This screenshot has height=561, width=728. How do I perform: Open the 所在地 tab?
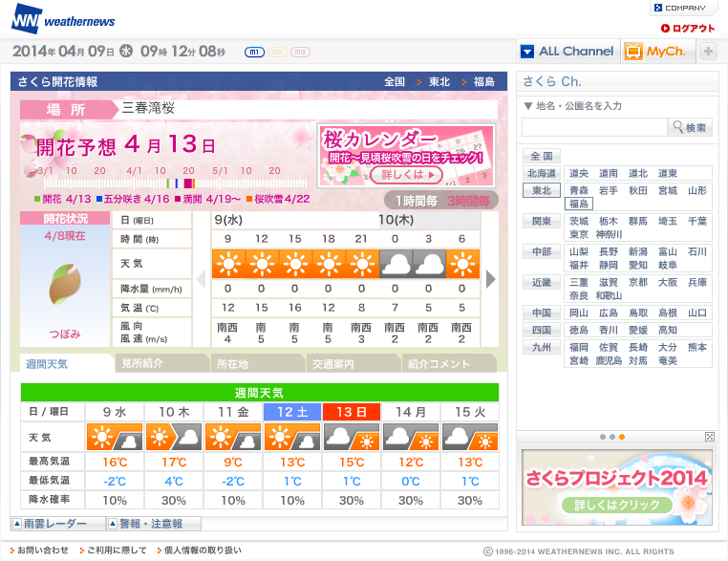coord(258,363)
